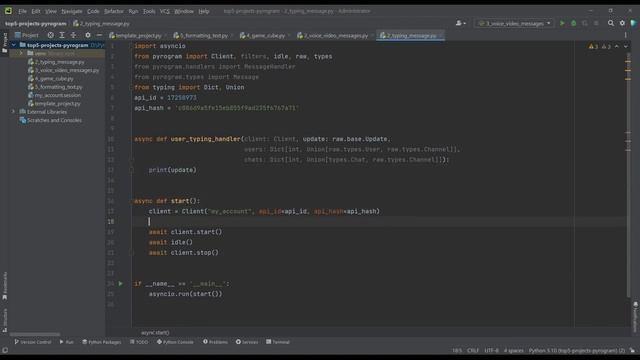Screen dimensions: 640x360
Task: Click the async start() breadcrumb
Action: click(x=155, y=333)
